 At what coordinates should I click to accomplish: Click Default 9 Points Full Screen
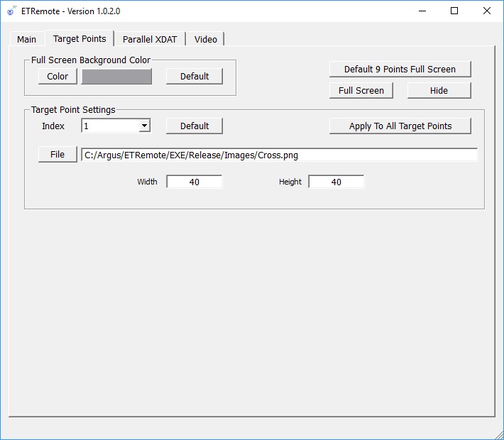[x=400, y=70]
